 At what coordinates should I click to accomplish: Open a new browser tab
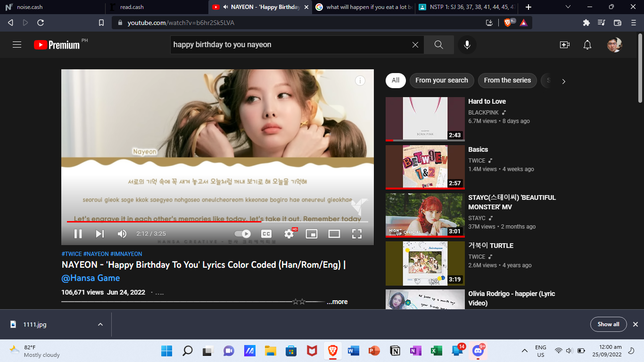(x=528, y=7)
